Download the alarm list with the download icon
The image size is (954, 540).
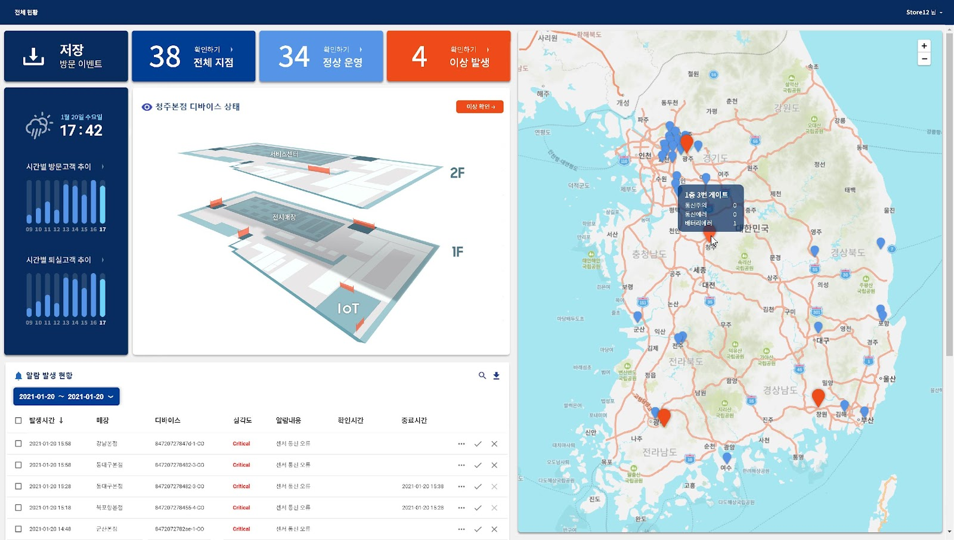click(x=496, y=376)
